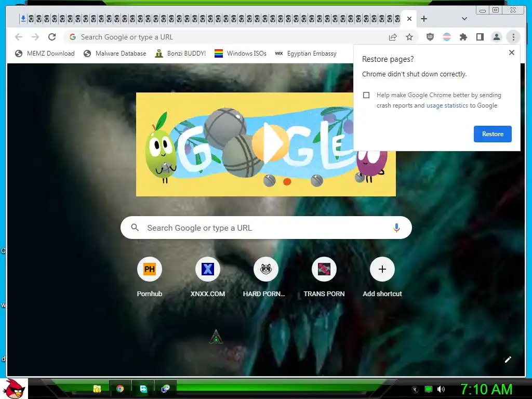Click the Angry Birds start button
Image resolution: width=532 pixels, height=399 pixels.
pos(14,389)
